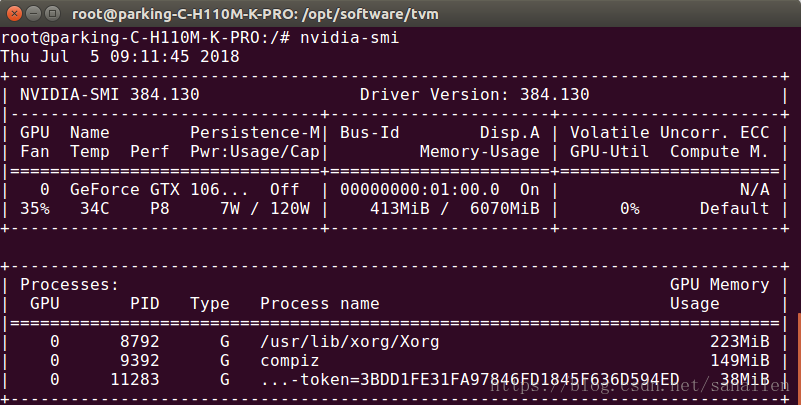Minimize the terminal window
The image size is (801, 405).
pyautogui.click(x=33, y=13)
